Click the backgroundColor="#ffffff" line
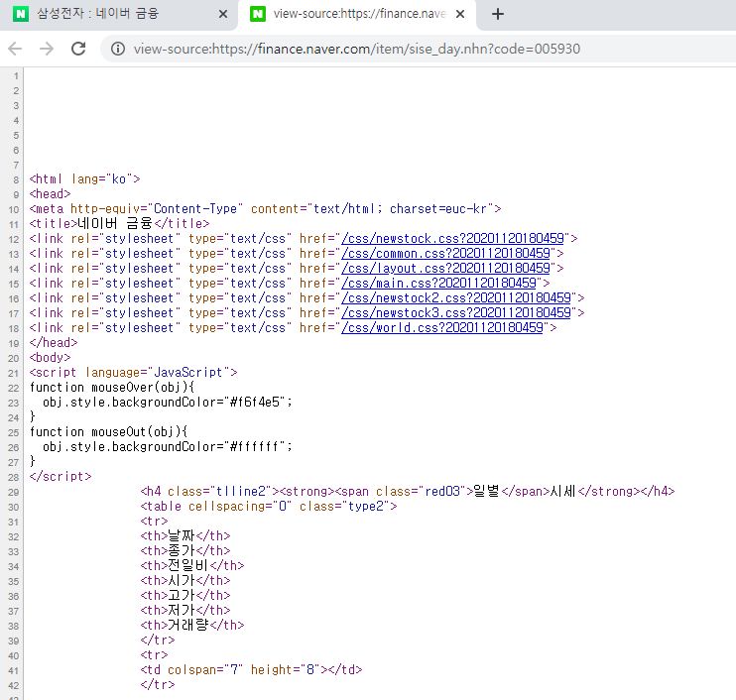This screenshot has height=700, width=736. click(168, 447)
